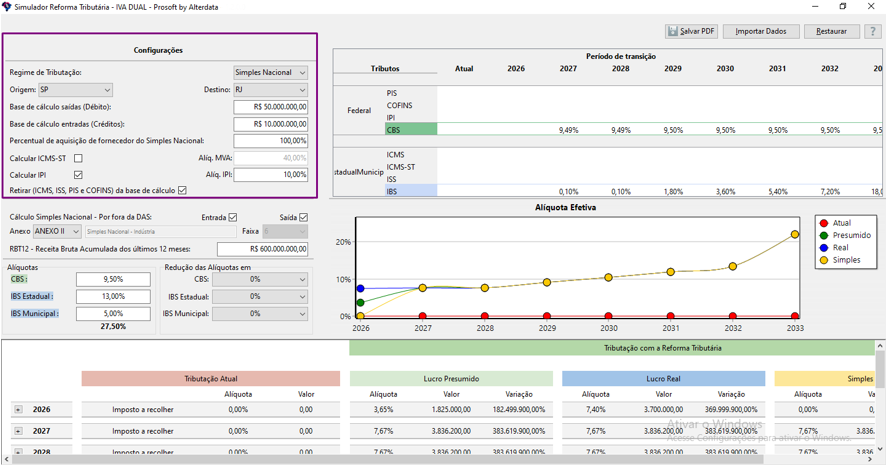The width and height of the screenshot is (886, 466).
Task: Open help via the question mark button
Action: 871,31
